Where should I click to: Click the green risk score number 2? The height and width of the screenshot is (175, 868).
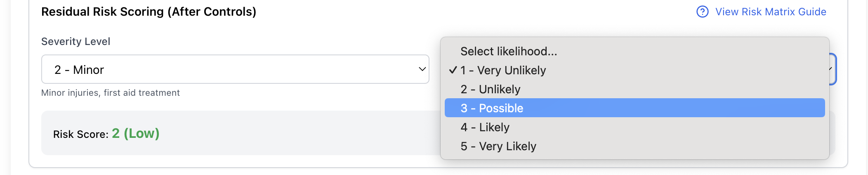pyautogui.click(x=116, y=133)
